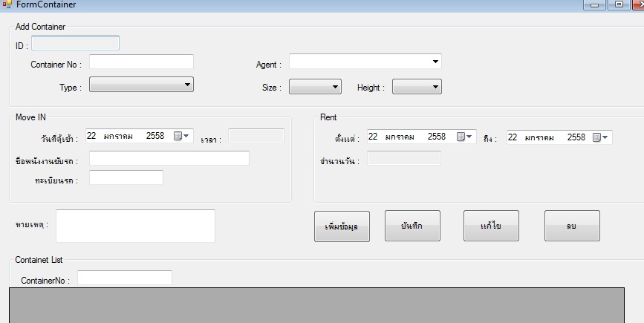Click the ชื่อพนักงานขับรถ driver name field

pos(169,158)
